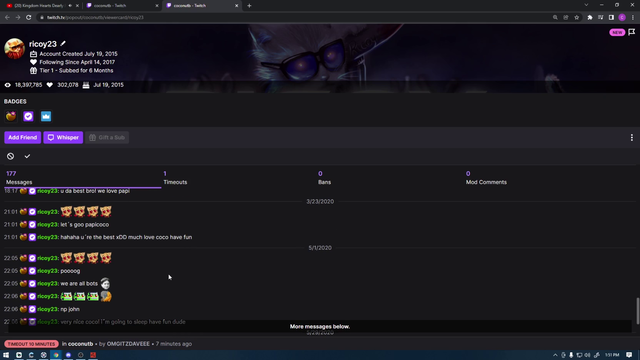Click the browser back arrow
This screenshot has height=360, width=640.
pyautogui.click(x=7, y=18)
